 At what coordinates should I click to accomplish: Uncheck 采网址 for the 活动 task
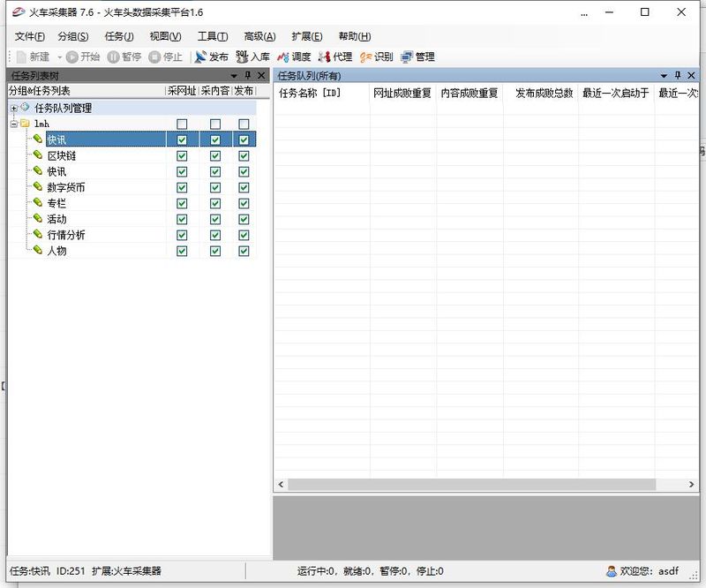coord(182,219)
